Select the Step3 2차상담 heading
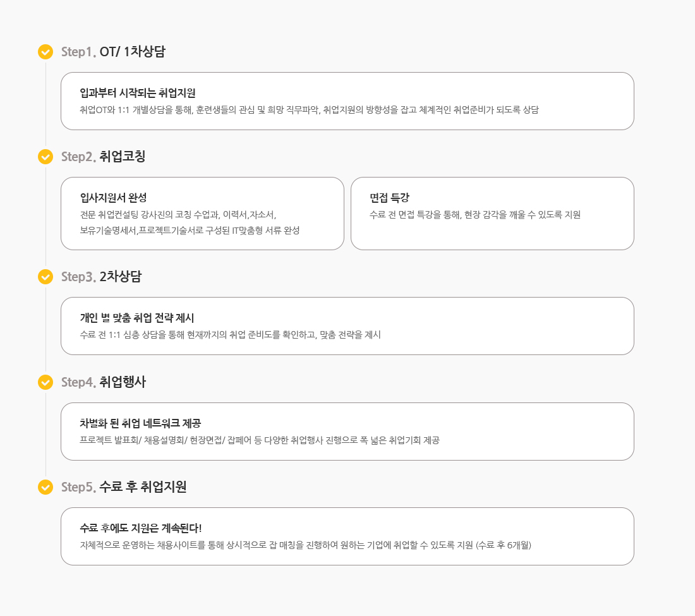The height and width of the screenshot is (616, 695). tap(102, 277)
